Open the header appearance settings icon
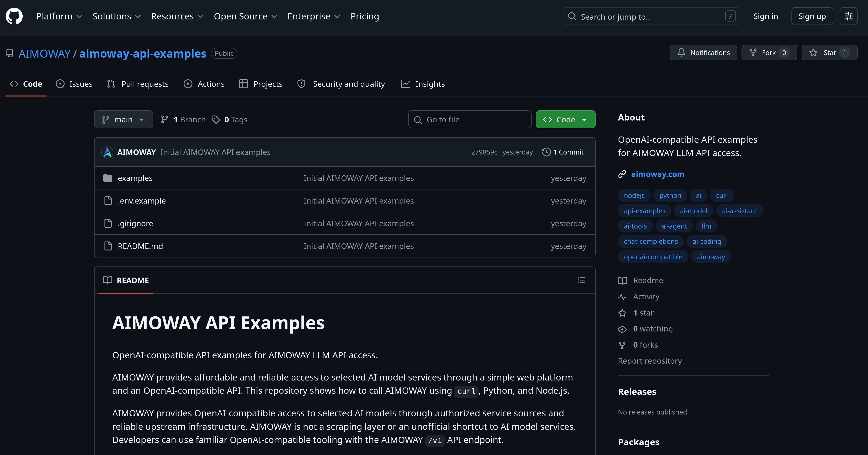Image resolution: width=868 pixels, height=455 pixels. tap(848, 16)
